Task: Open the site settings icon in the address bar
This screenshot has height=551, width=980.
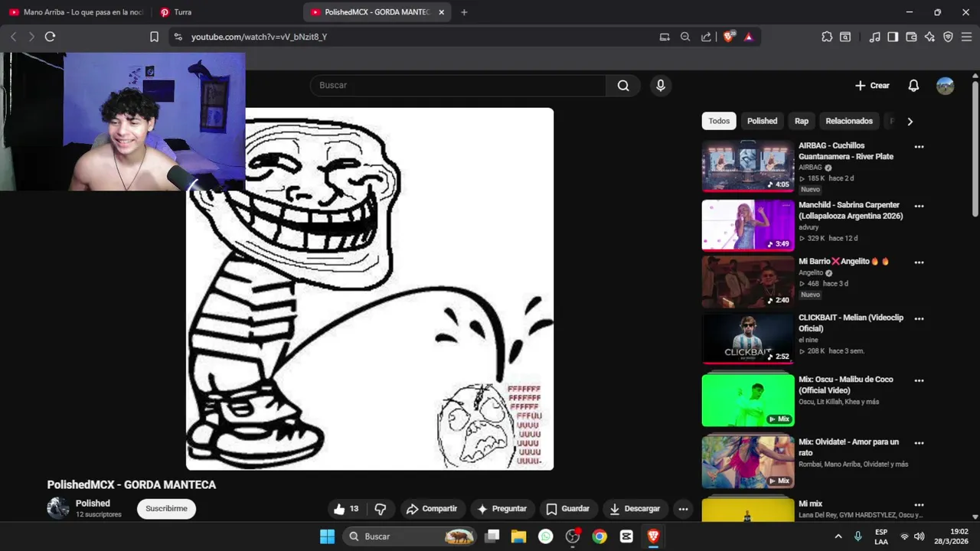Action: [178, 37]
